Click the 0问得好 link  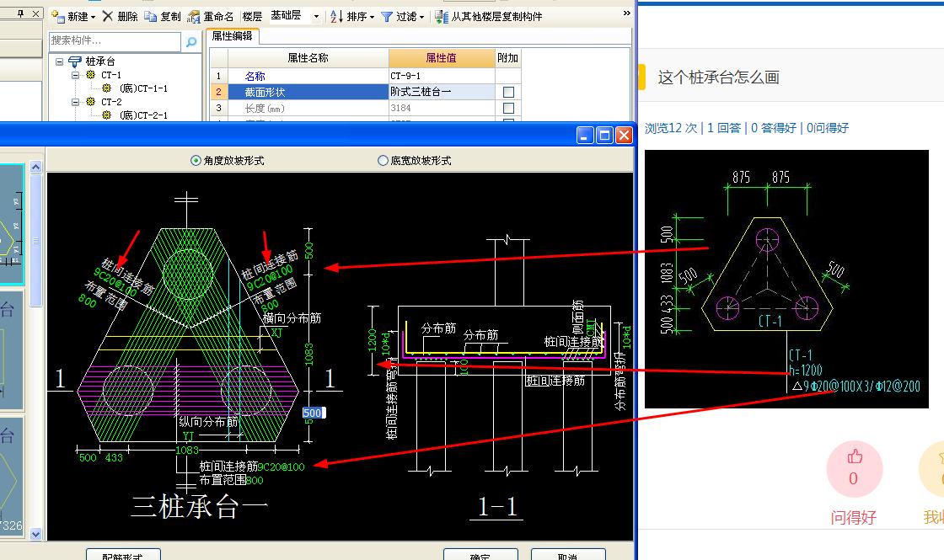pos(828,128)
